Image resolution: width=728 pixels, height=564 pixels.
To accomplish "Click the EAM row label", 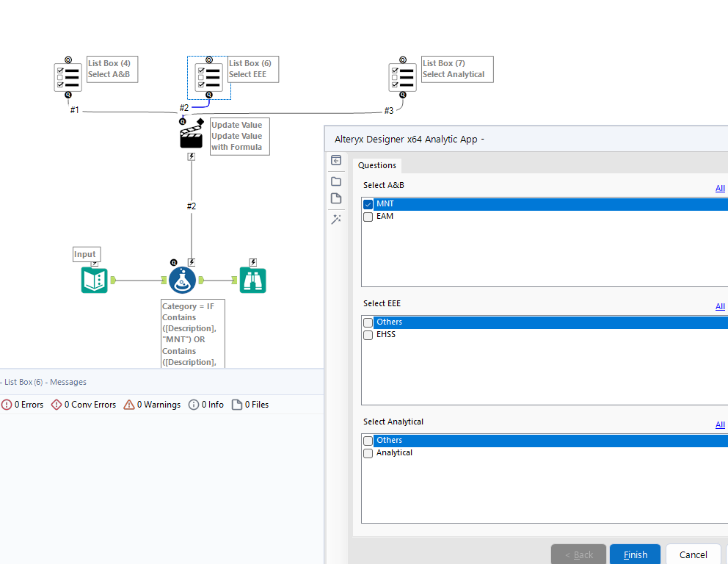I will tap(385, 216).
